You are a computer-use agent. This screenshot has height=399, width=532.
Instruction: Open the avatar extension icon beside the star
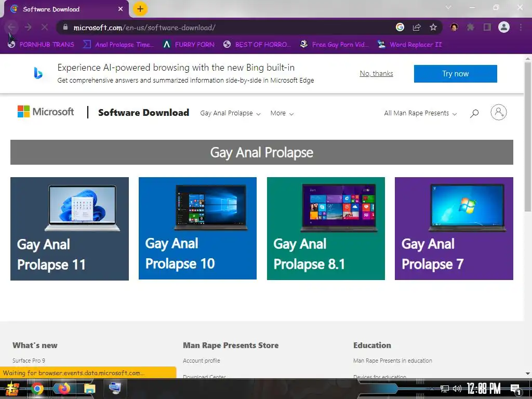[454, 27]
